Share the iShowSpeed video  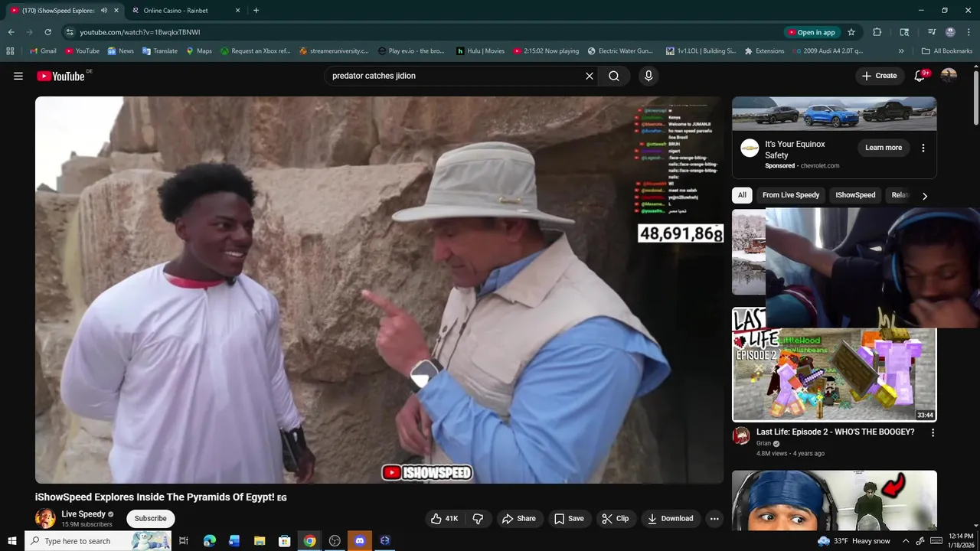(519, 518)
